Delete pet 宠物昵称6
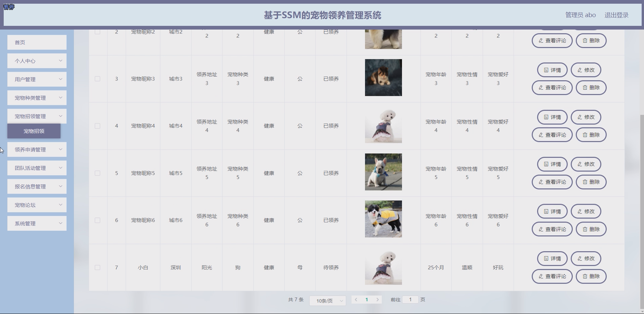Viewport: 644px width, 314px height. point(591,229)
